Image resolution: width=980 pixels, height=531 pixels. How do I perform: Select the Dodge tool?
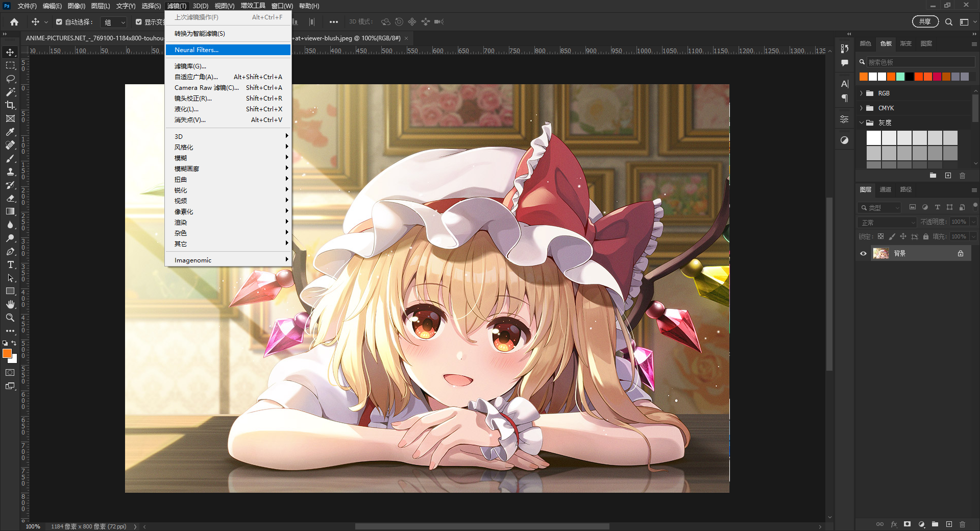(10, 238)
